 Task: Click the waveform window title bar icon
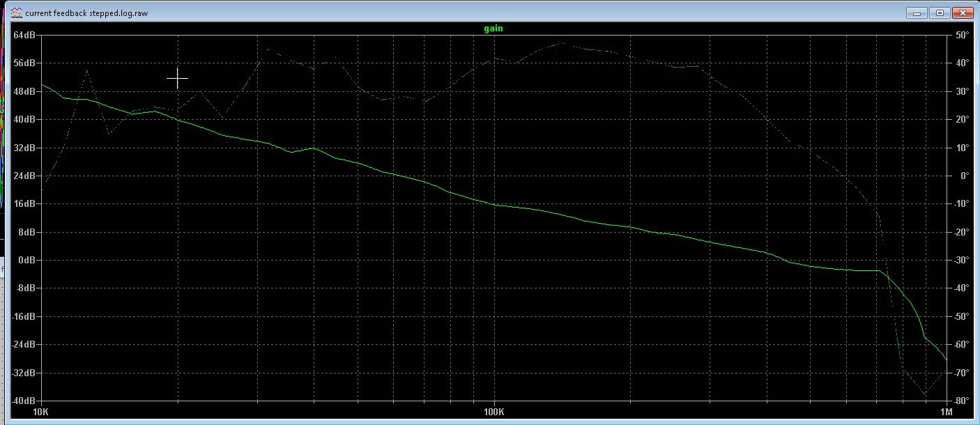[x=16, y=13]
